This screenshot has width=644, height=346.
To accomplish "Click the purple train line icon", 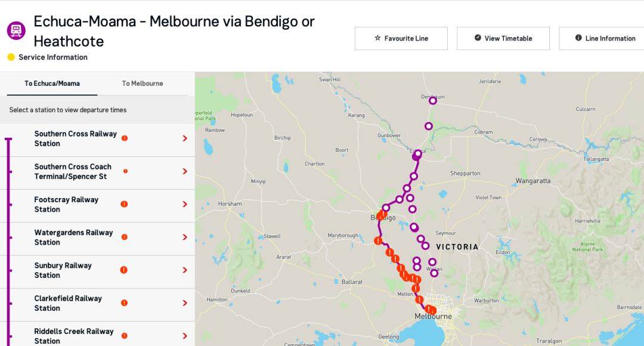I will [16, 30].
